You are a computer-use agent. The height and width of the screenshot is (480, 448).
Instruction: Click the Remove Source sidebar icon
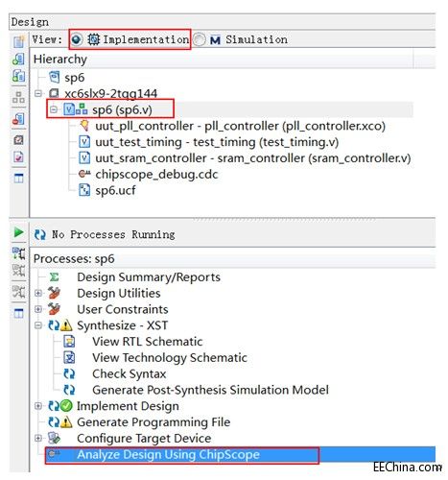(x=18, y=119)
